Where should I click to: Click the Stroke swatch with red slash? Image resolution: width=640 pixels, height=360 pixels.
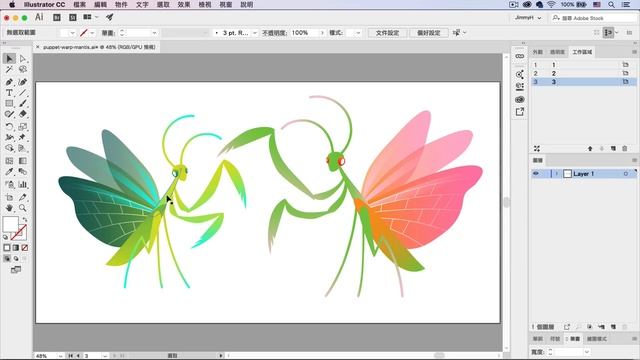click(19, 232)
